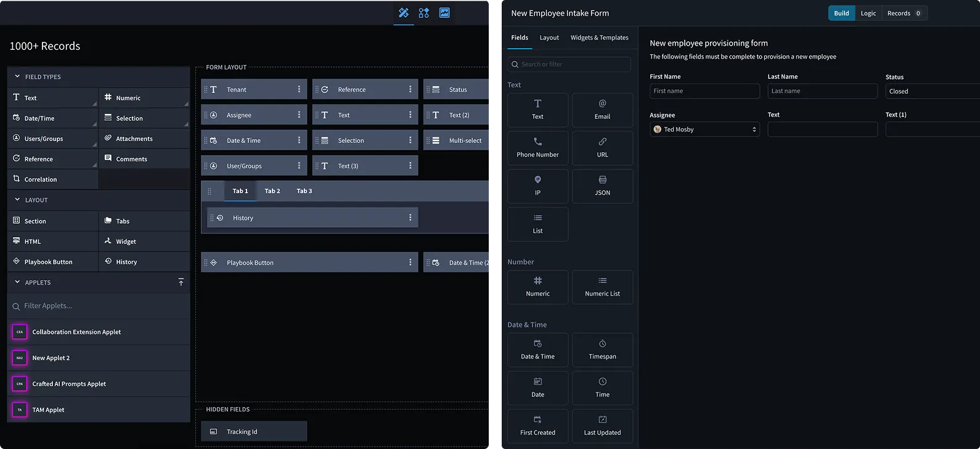Collapse the APPLETS section
The image size is (980, 449).
17,282
